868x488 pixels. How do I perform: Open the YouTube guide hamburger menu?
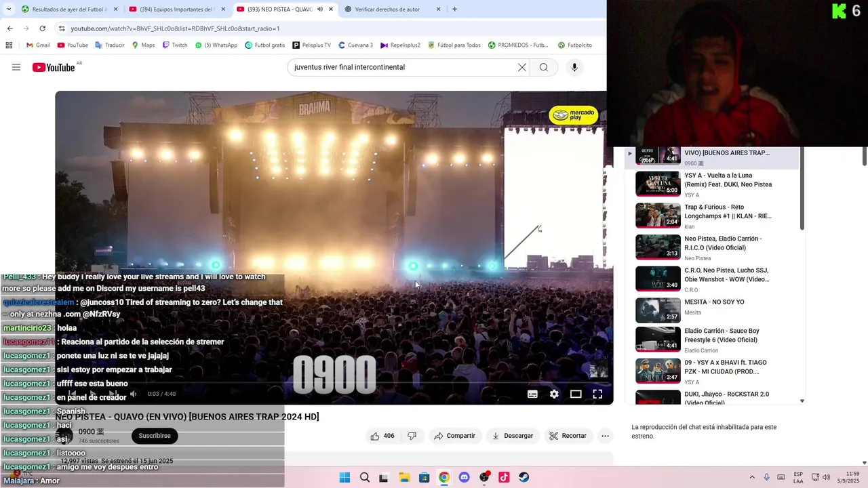pos(16,67)
